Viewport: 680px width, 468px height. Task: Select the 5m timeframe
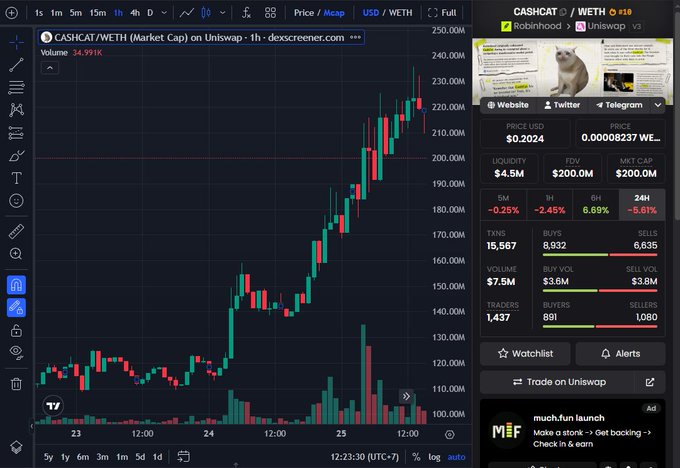point(75,13)
